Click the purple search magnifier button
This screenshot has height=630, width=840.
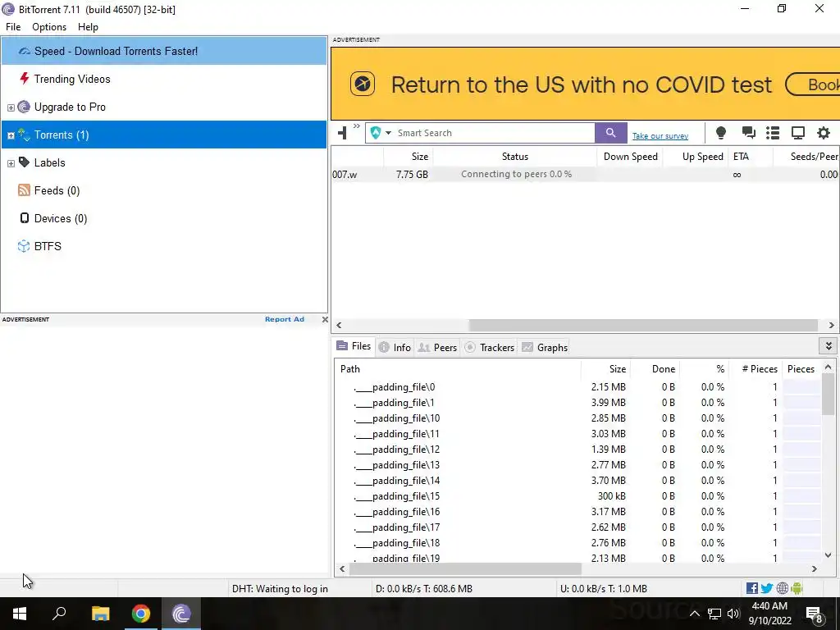point(610,133)
